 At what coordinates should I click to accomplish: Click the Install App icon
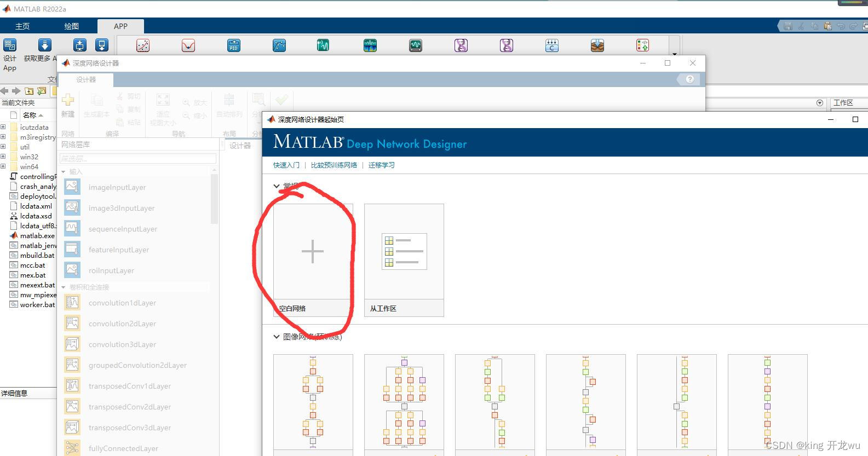click(80, 45)
